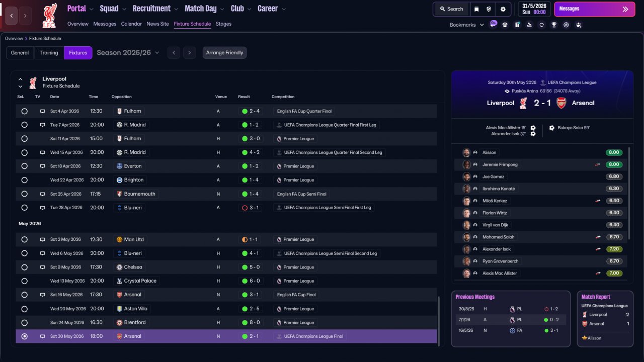Select radio button for Crystal Palace fixture
This screenshot has width=644, height=362.
[24, 281]
